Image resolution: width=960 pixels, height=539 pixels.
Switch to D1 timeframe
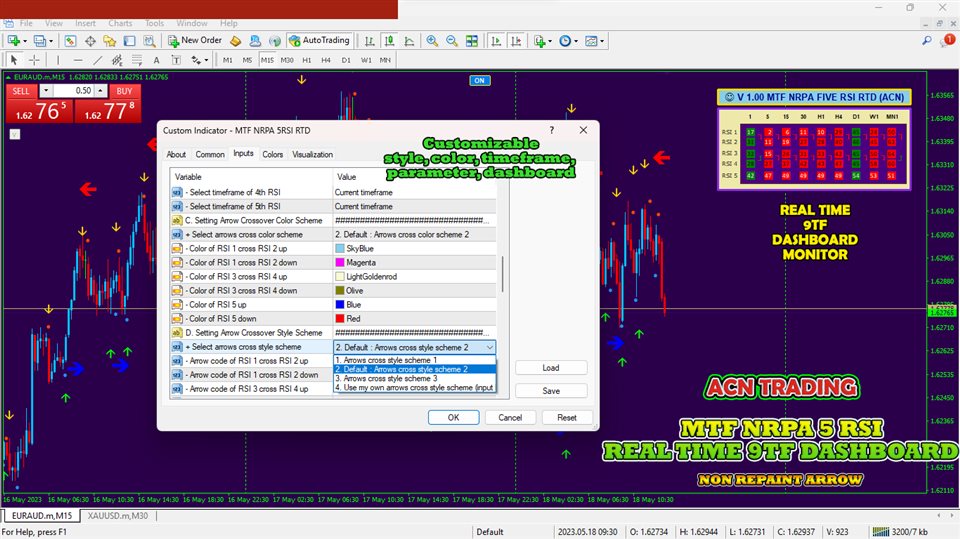pyautogui.click(x=346, y=60)
